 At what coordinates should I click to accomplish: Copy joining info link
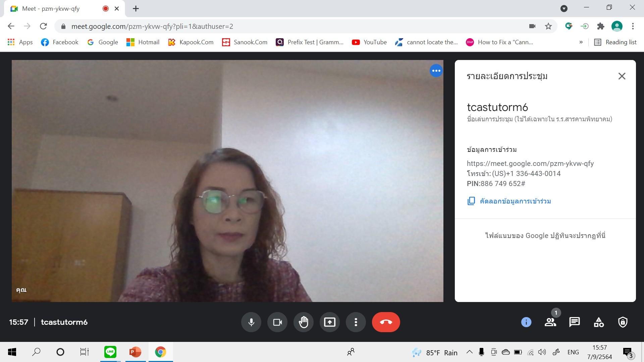(509, 201)
